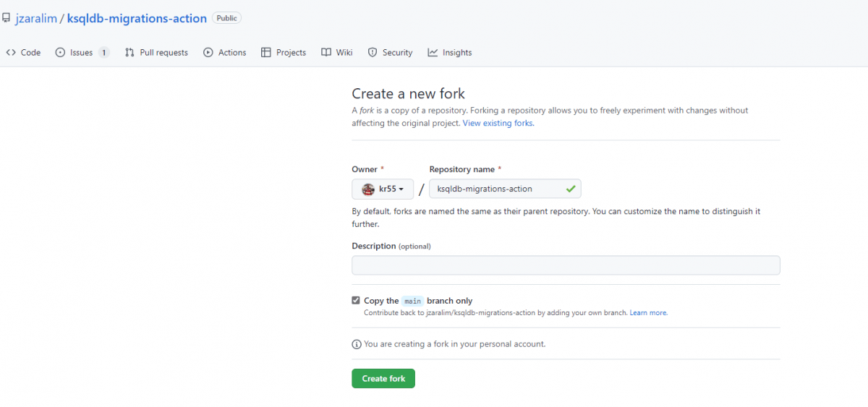Click the Create fork button
The image size is (868, 407).
click(383, 379)
